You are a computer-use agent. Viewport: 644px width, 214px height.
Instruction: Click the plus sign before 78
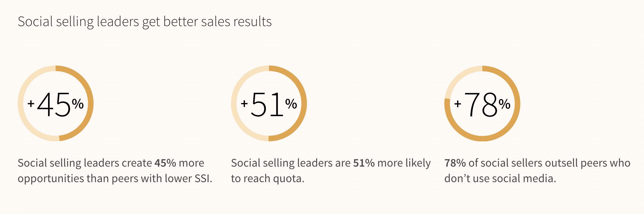(457, 104)
